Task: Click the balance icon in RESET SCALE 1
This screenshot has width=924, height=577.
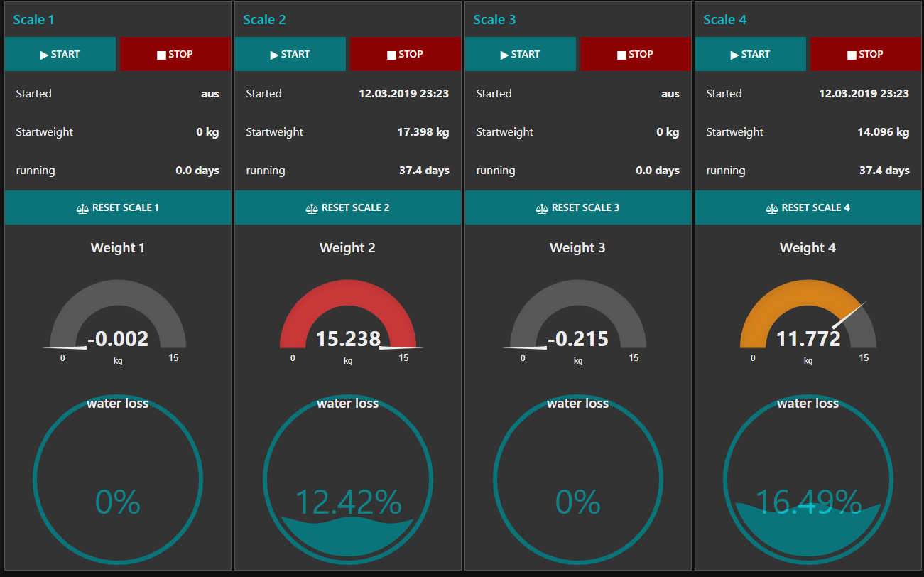Action: (82, 208)
